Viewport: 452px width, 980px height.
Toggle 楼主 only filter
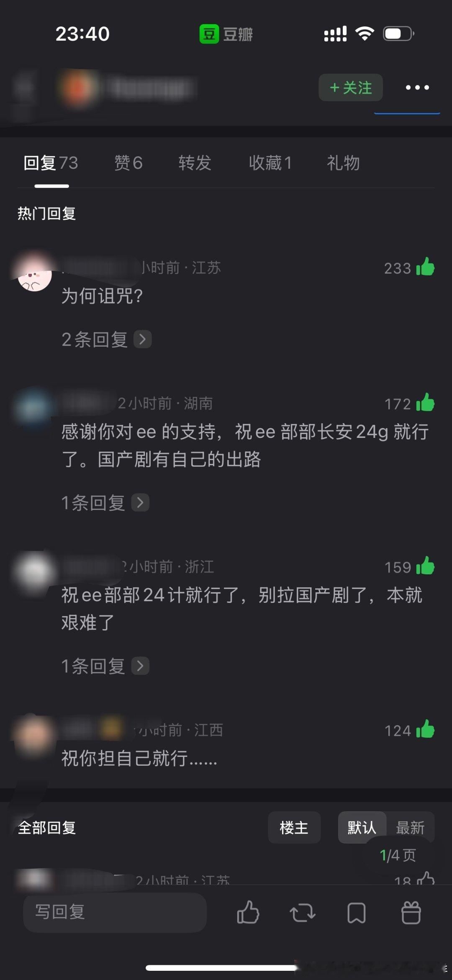294,828
